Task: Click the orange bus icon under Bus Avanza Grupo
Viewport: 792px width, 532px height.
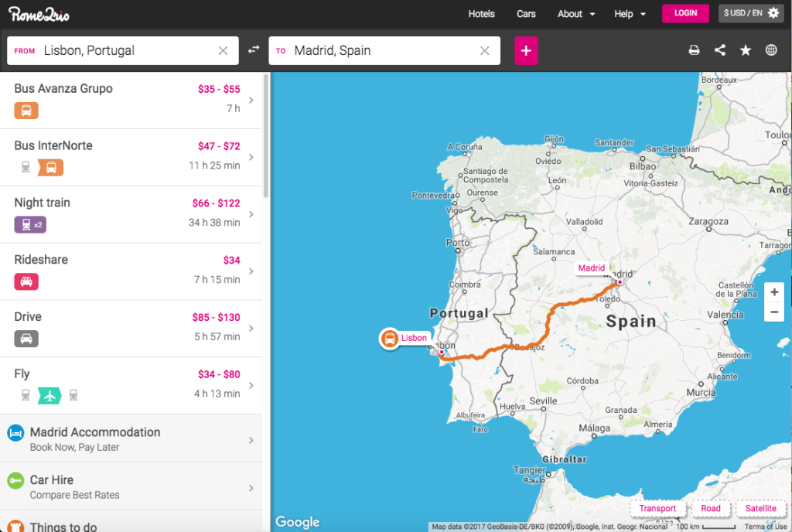Action: coord(26,110)
